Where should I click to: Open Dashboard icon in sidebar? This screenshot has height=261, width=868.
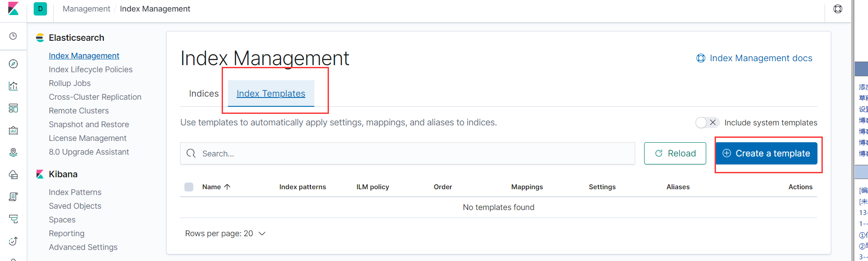click(x=13, y=108)
